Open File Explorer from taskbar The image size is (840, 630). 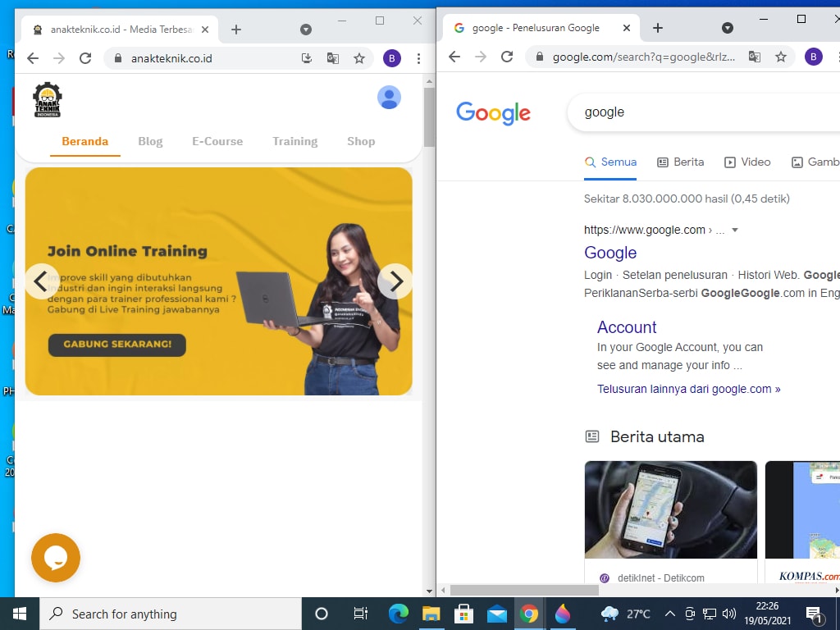(x=431, y=614)
